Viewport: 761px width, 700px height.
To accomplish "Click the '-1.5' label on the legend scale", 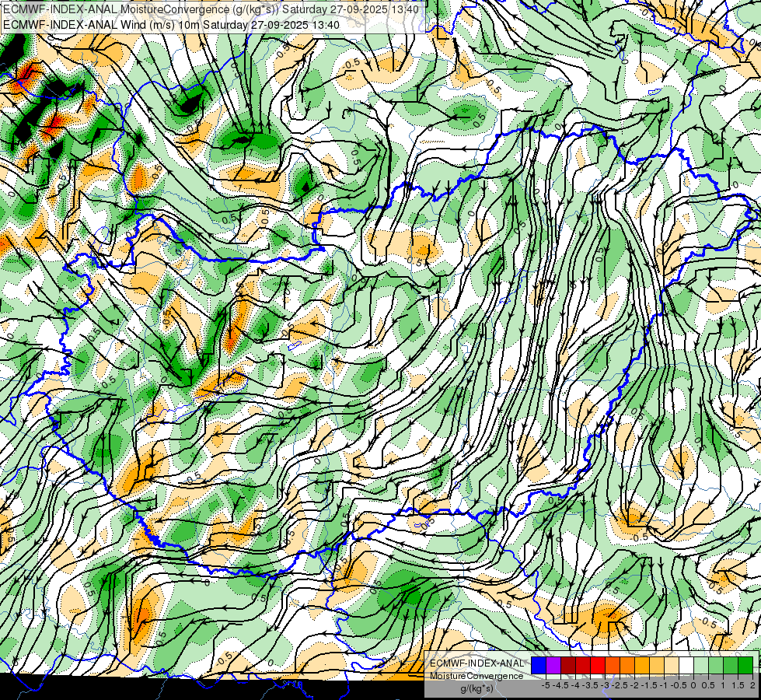I will (649, 685).
